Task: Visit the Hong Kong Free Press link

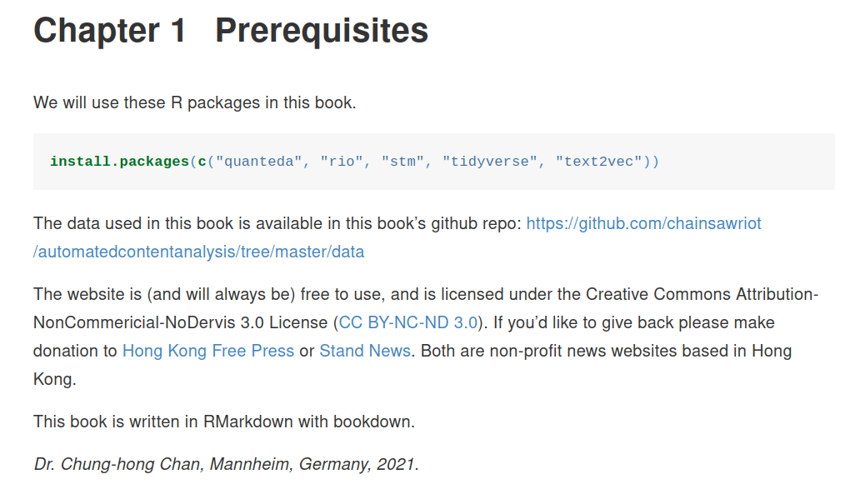Action: tap(208, 352)
